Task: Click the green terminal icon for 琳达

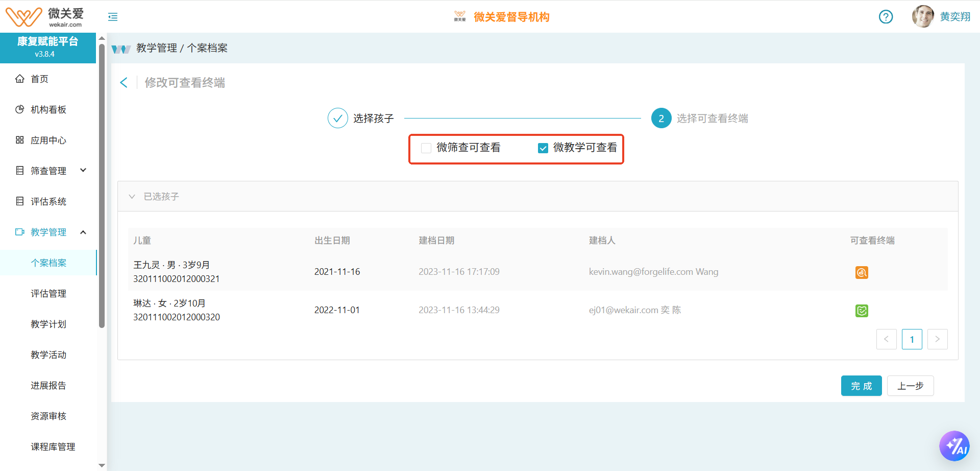Action: [x=862, y=311]
